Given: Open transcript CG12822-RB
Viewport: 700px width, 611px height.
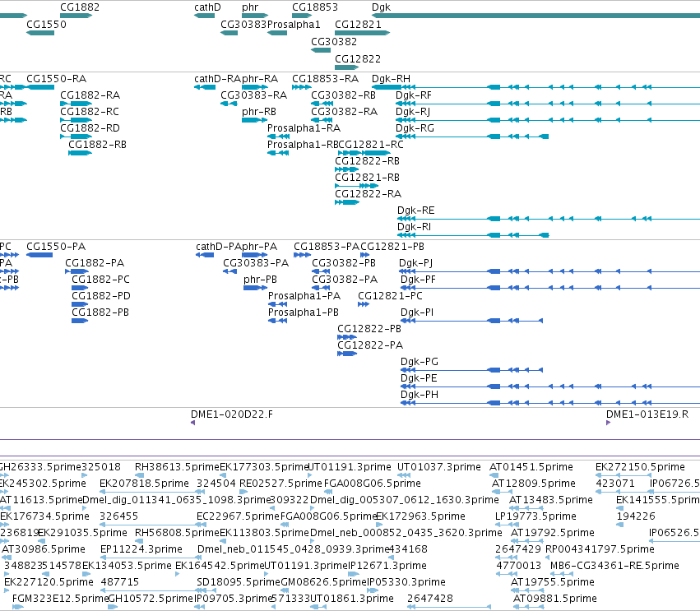Looking at the screenshot, I should click(x=347, y=169).
